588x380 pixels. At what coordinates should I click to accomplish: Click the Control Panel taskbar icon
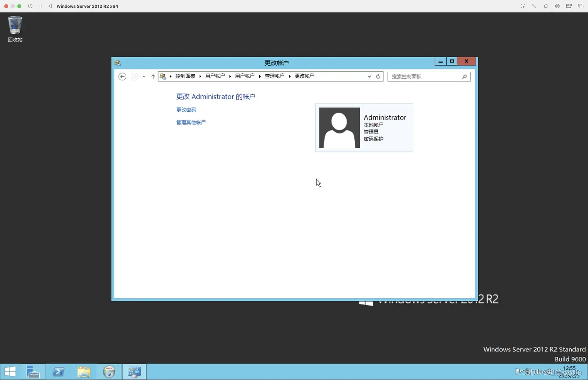[x=134, y=372]
